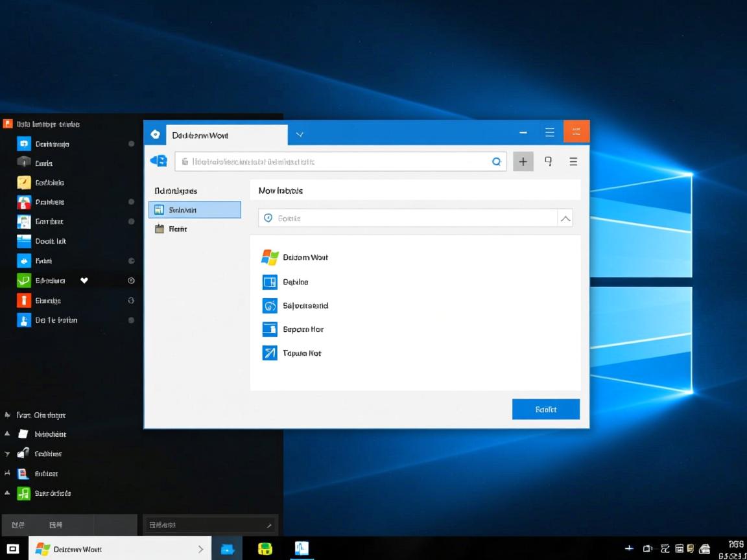Click the location pin icon in the search field

tap(268, 218)
